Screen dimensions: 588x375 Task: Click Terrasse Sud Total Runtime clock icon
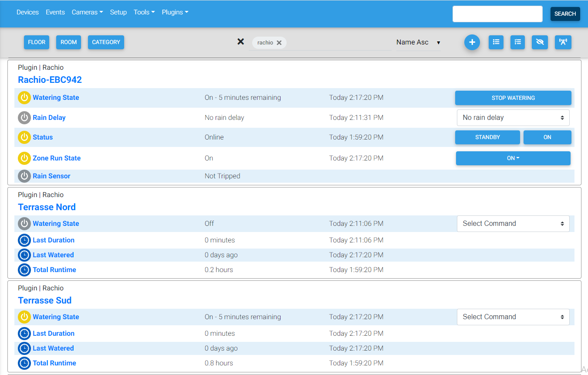[x=24, y=363]
